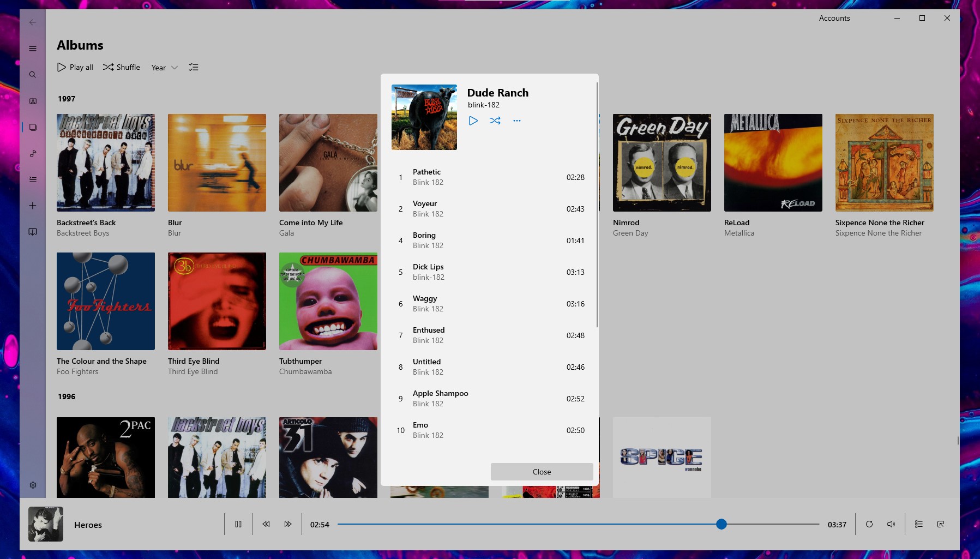Click the Foo Fighters artist label

[x=77, y=372]
